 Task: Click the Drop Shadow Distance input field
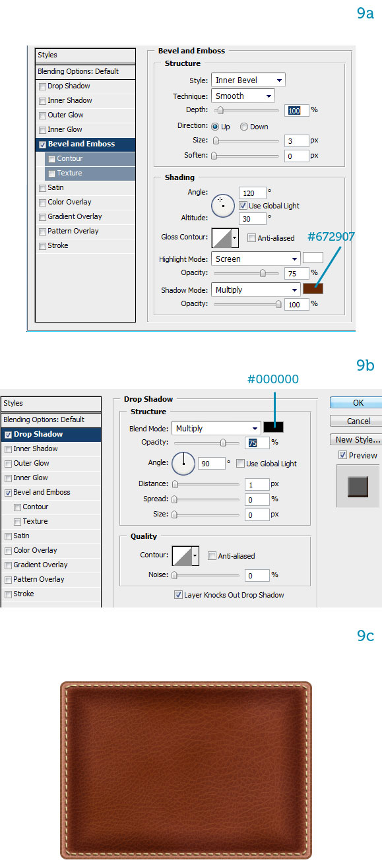click(x=257, y=484)
